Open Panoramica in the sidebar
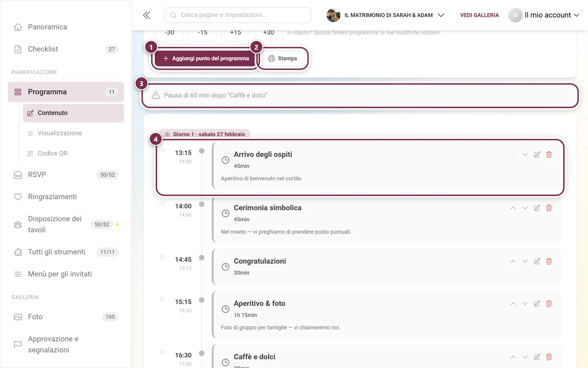 66,27
